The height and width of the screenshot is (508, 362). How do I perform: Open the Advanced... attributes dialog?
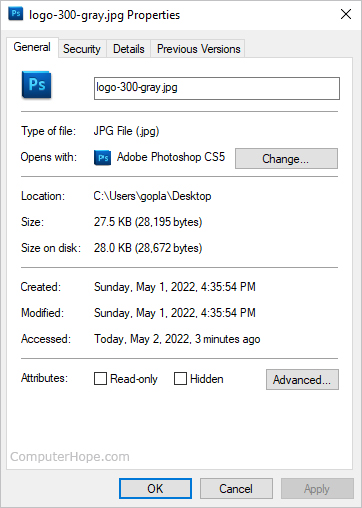tap(302, 379)
